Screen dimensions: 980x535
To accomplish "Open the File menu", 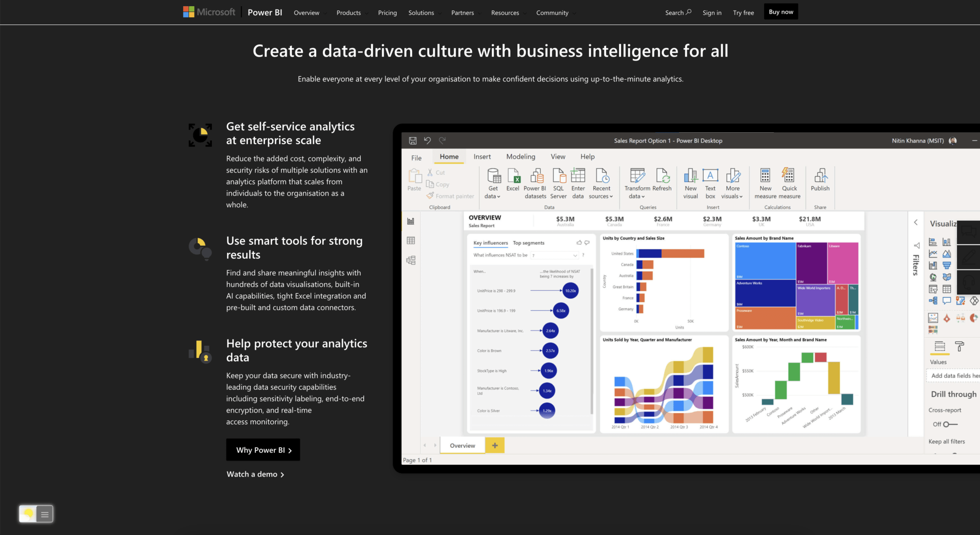I will (416, 158).
